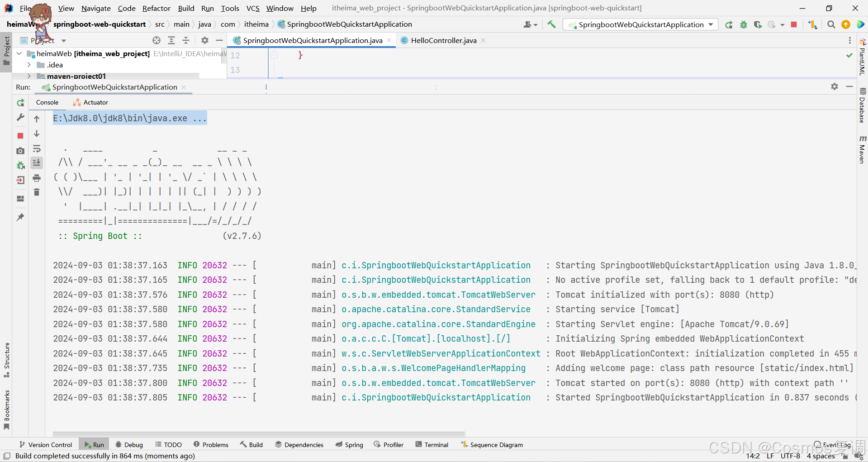Switch to Actuator tab
The width and height of the screenshot is (868, 462).
pyautogui.click(x=91, y=102)
